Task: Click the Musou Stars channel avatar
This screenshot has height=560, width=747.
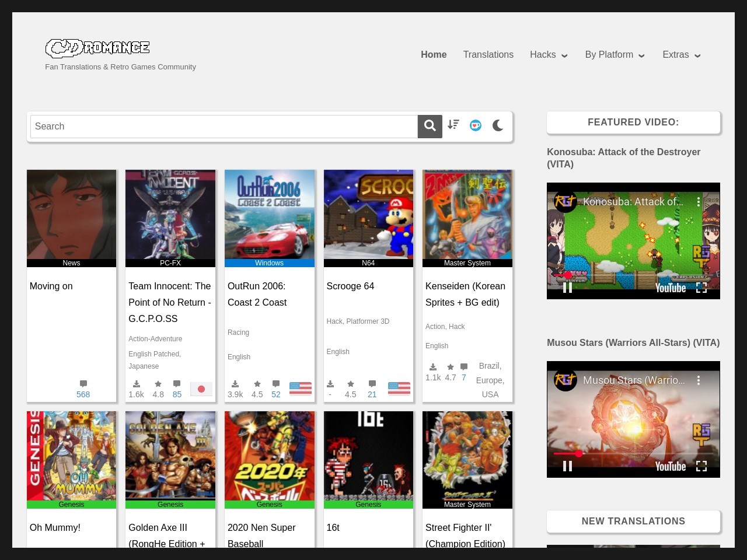Action: click(566, 380)
